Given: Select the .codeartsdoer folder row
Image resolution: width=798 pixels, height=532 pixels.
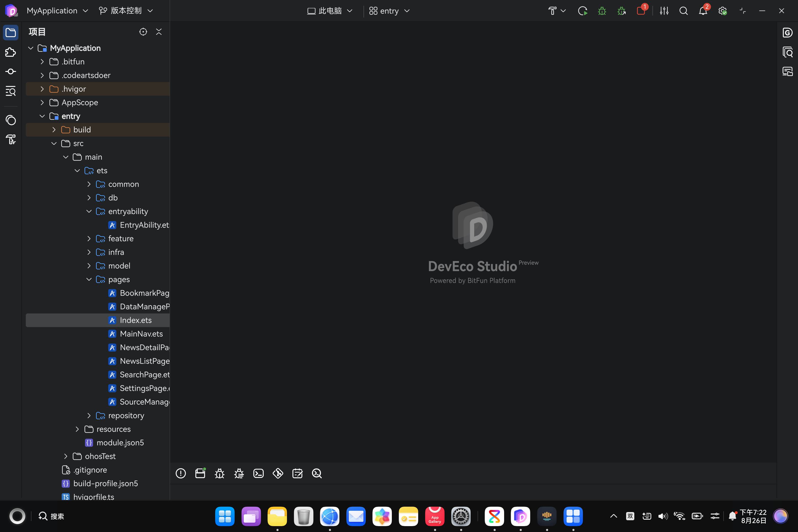Looking at the screenshot, I should click(x=98, y=75).
